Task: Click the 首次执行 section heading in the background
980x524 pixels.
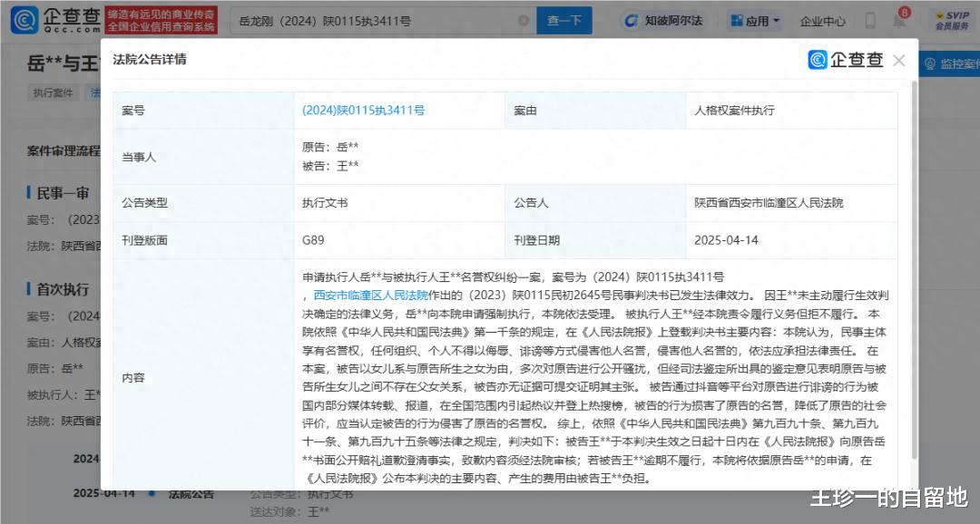Action: pos(63,289)
